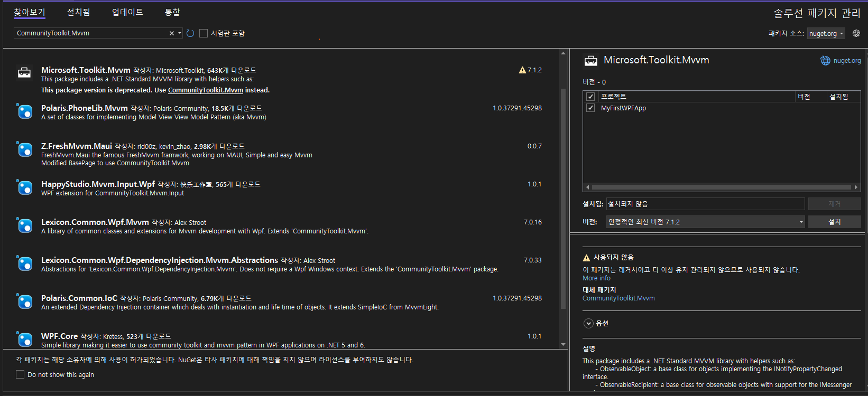Viewport: 868px width, 396px height.
Task: Click the Polaris.Common.IoC package icon
Action: [24, 301]
